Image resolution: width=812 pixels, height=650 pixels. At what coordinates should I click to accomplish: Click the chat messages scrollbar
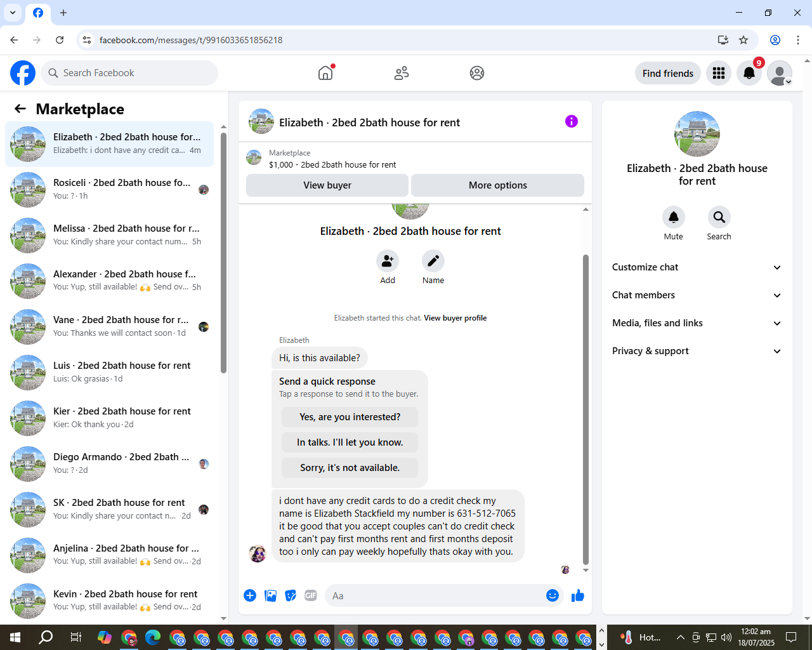tap(586, 409)
